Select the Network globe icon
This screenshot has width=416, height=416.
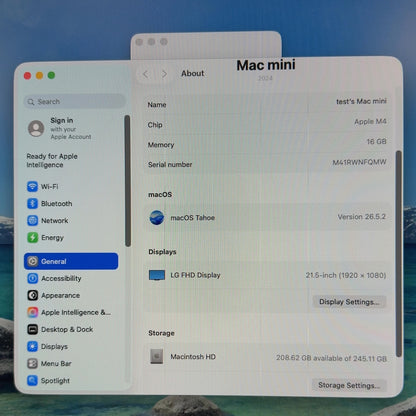click(32, 220)
